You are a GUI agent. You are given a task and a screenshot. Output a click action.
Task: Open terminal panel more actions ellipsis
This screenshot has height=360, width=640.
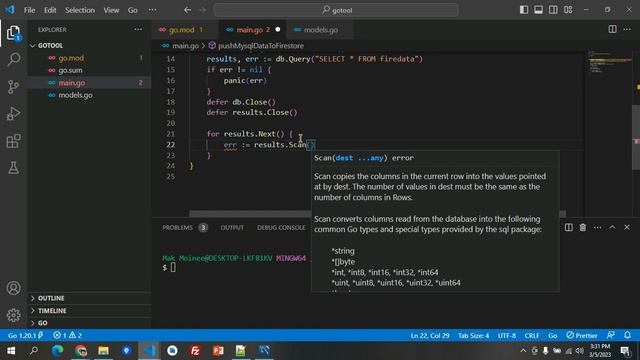pos(598,227)
